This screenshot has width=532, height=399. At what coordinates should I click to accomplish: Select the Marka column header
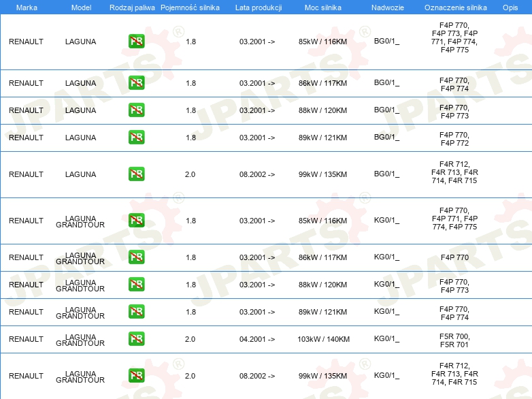click(x=27, y=7)
